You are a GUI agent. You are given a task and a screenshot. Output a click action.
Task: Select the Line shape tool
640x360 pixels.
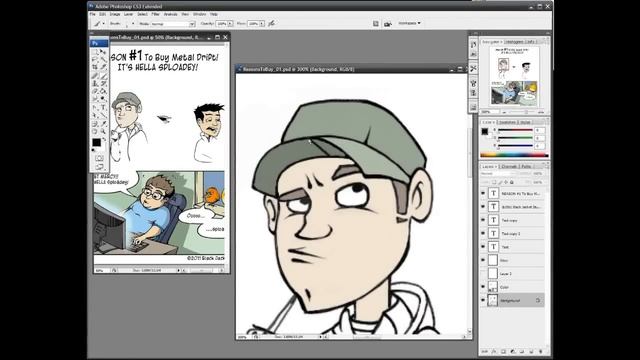click(103, 115)
